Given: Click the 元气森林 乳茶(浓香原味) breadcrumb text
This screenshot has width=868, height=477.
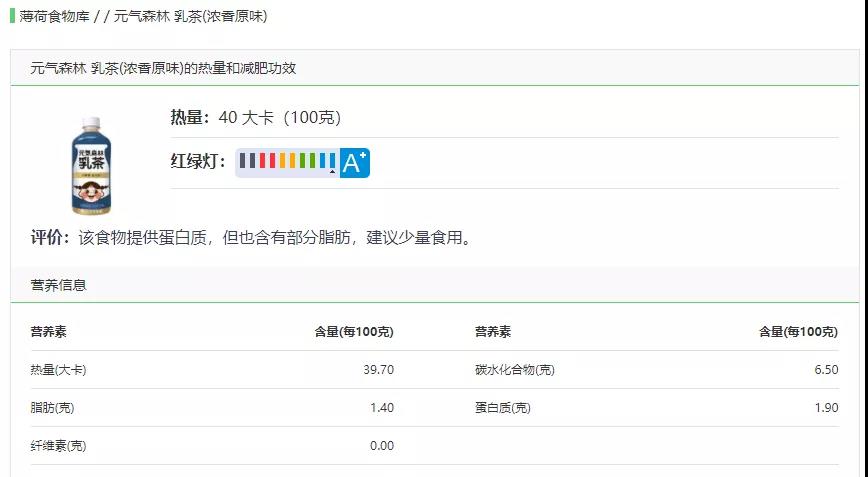Looking at the screenshot, I should point(190,16).
